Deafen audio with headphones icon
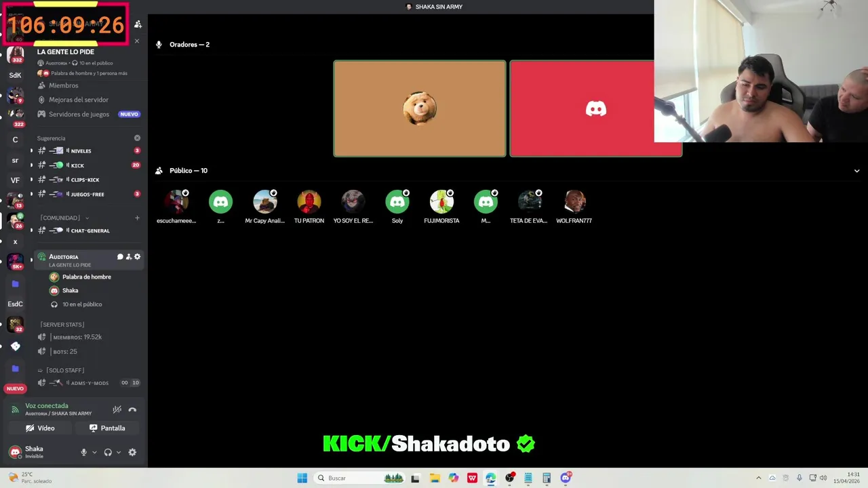 pyautogui.click(x=108, y=452)
